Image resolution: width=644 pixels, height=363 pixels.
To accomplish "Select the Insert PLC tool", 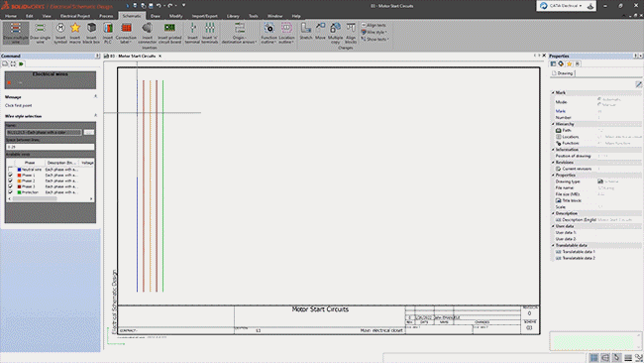I will point(108,33).
